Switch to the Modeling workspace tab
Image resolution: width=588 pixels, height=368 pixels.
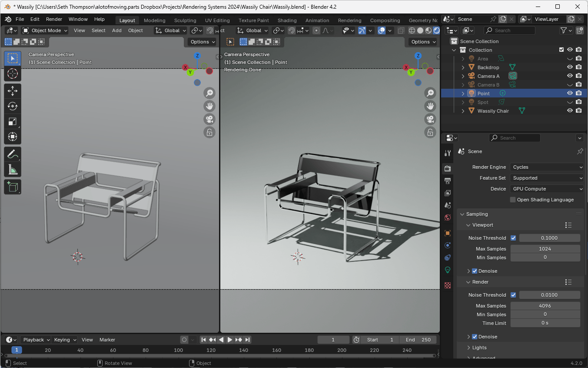154,20
